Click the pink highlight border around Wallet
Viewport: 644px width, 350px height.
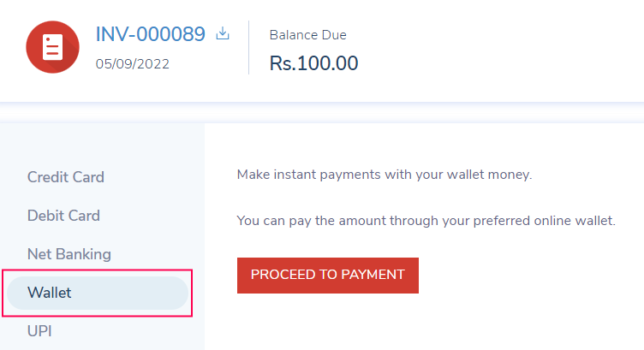(x=192, y=293)
